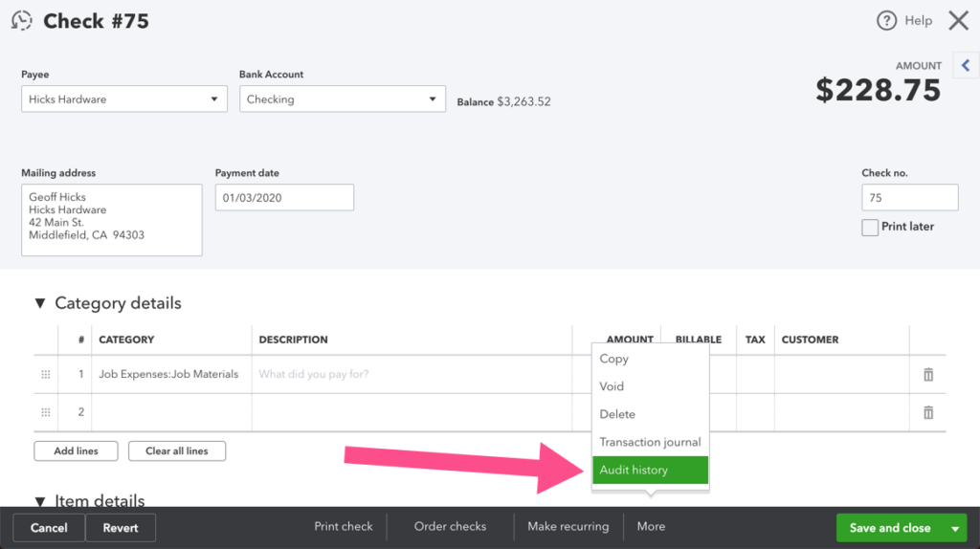Delete line 1 with trash icon
The width and height of the screenshot is (980, 549).
click(x=928, y=375)
